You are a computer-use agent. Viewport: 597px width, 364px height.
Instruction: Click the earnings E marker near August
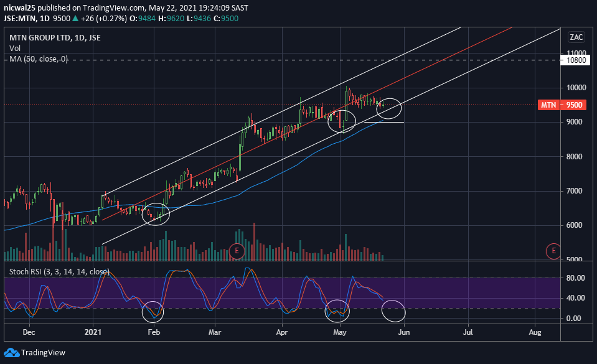click(553, 251)
